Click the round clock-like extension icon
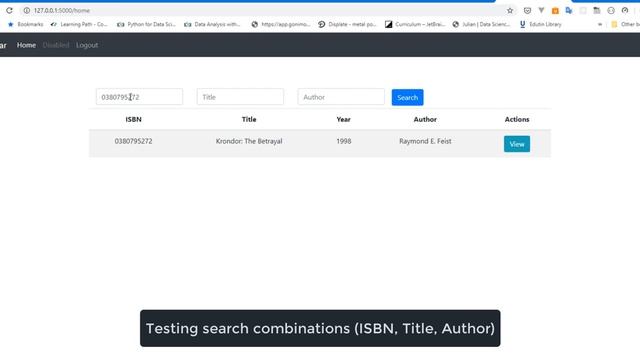640x360 pixels. point(625,11)
